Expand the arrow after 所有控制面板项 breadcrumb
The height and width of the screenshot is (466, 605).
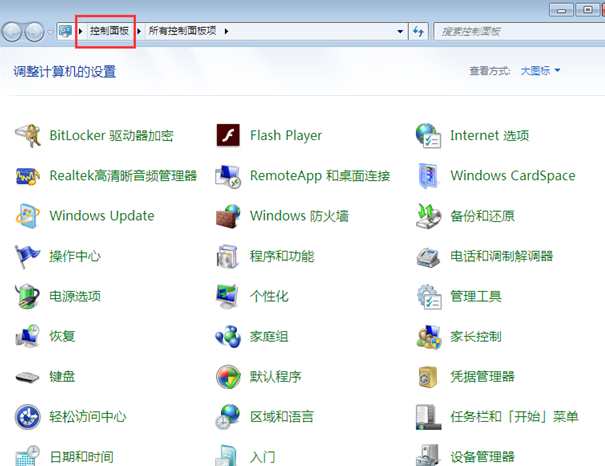[x=226, y=31]
